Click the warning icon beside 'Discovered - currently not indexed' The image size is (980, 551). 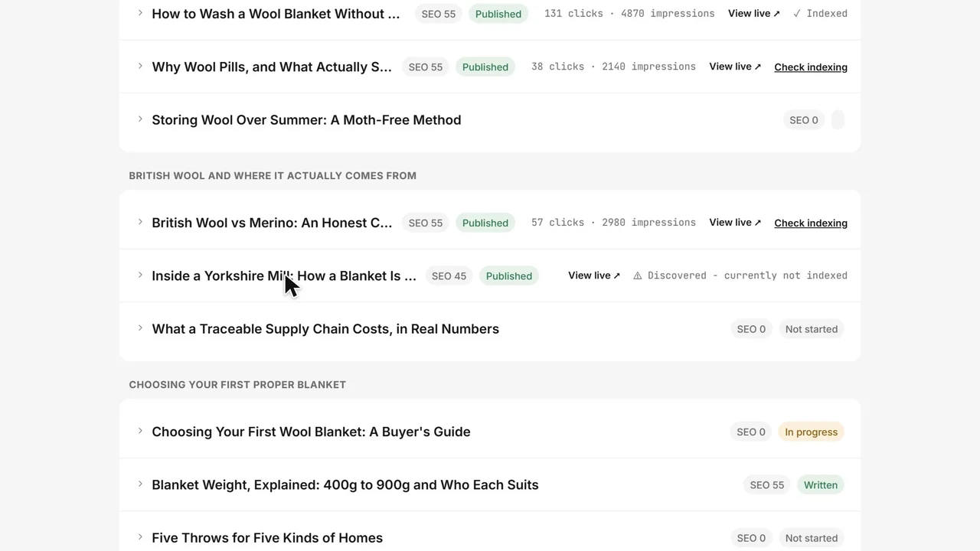coord(638,275)
